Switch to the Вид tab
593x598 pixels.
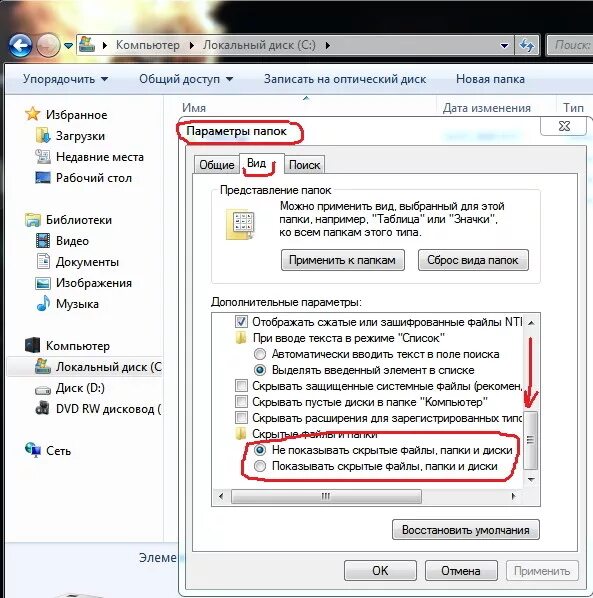pyautogui.click(x=262, y=164)
